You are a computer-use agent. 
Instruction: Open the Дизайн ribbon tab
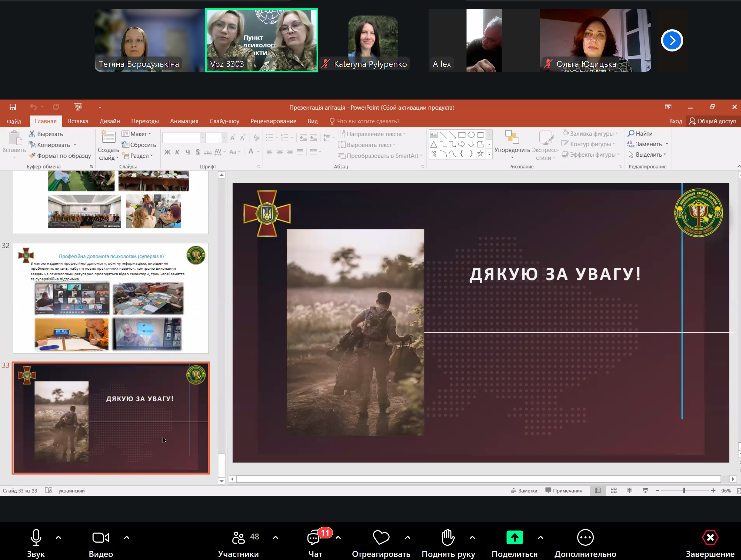(110, 121)
